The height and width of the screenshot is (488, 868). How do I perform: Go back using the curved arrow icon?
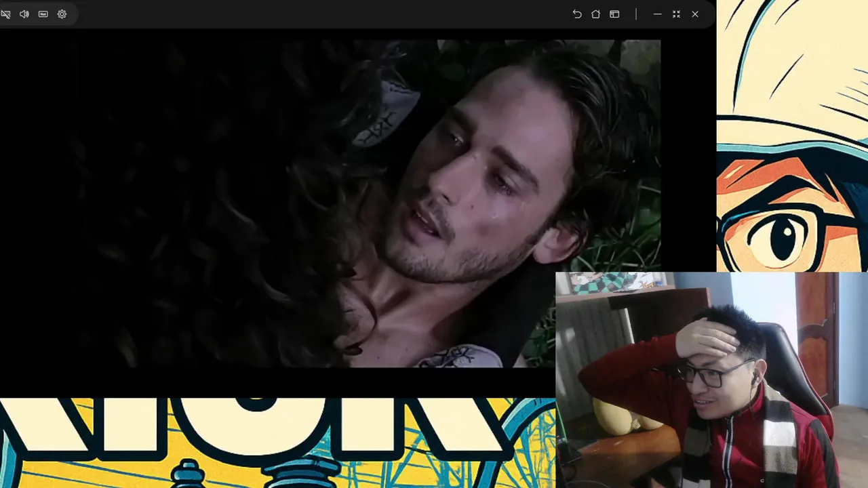(577, 14)
